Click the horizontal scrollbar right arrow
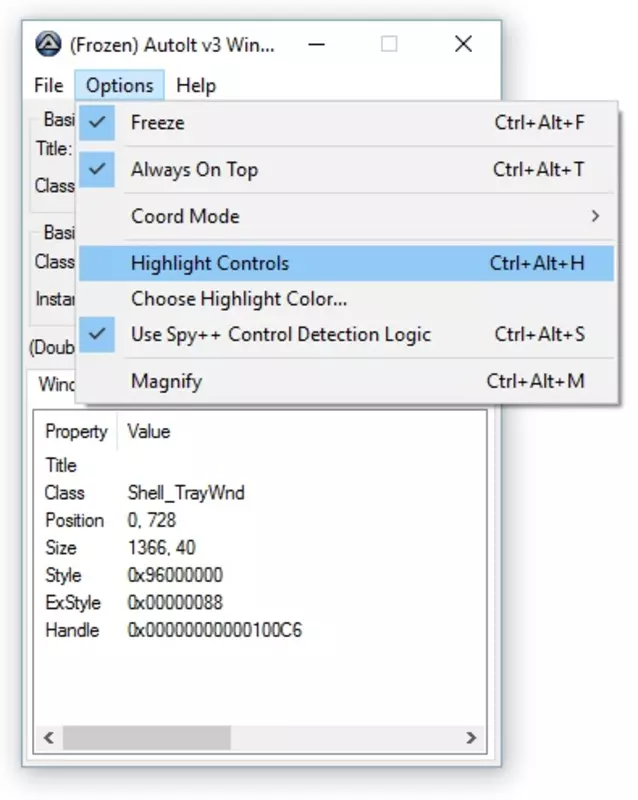Screen dimensions: 638x800 [471, 738]
